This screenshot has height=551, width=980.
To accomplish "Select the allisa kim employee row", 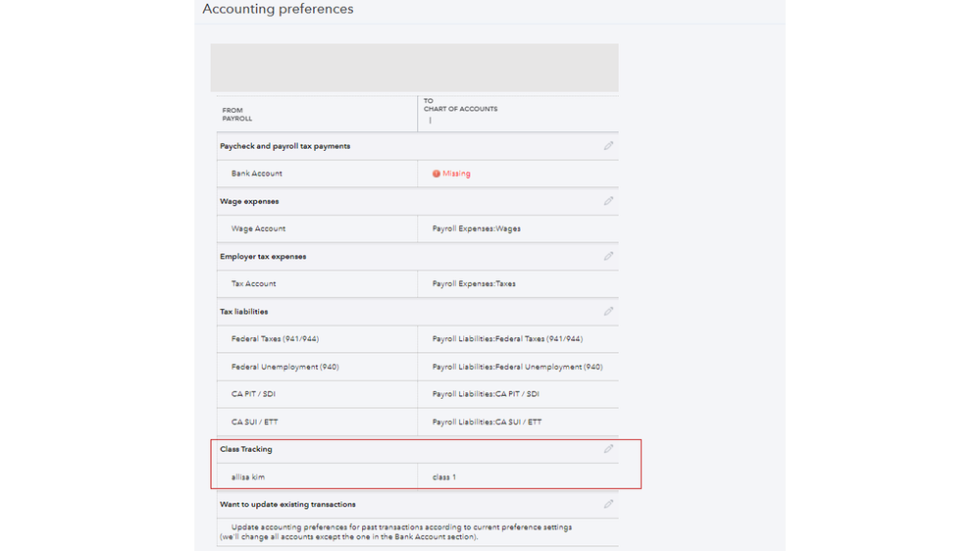I will click(248, 477).
